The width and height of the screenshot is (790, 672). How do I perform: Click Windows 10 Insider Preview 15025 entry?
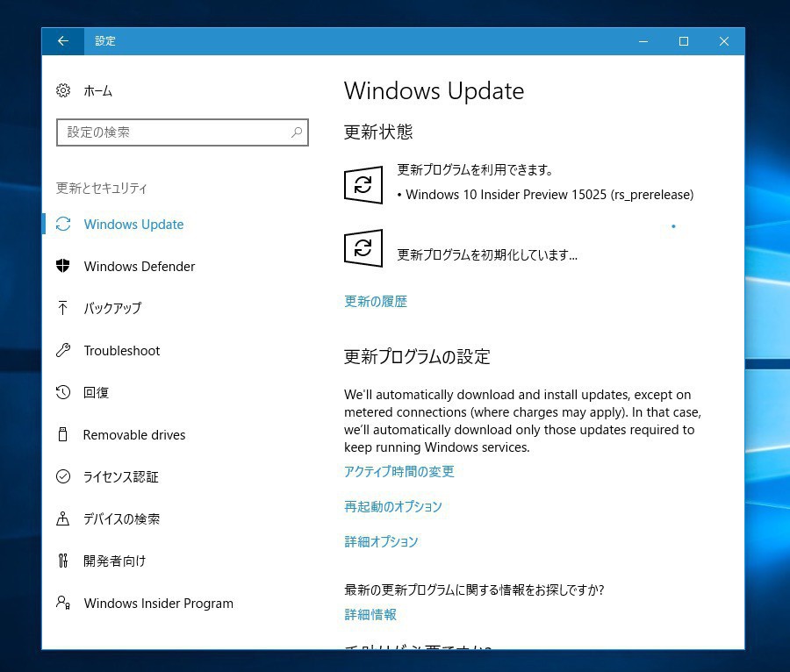click(x=546, y=194)
